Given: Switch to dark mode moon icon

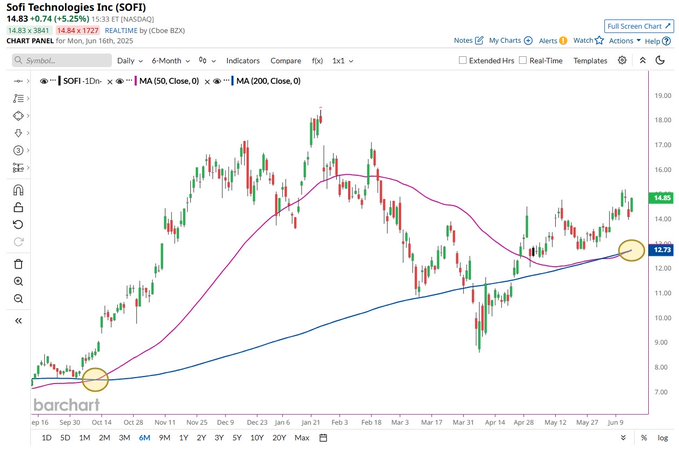Looking at the screenshot, I should click(x=659, y=60).
